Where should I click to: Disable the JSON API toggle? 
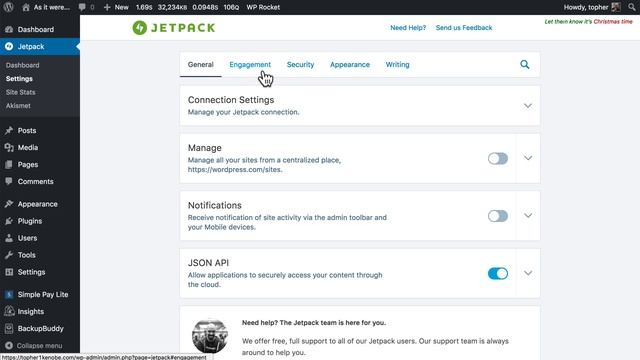[x=498, y=273]
